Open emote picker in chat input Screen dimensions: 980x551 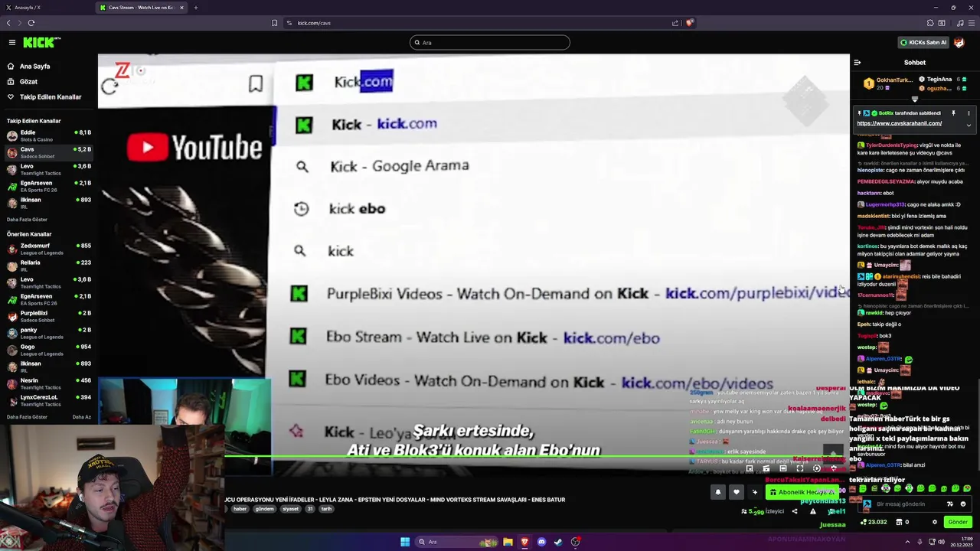963,504
